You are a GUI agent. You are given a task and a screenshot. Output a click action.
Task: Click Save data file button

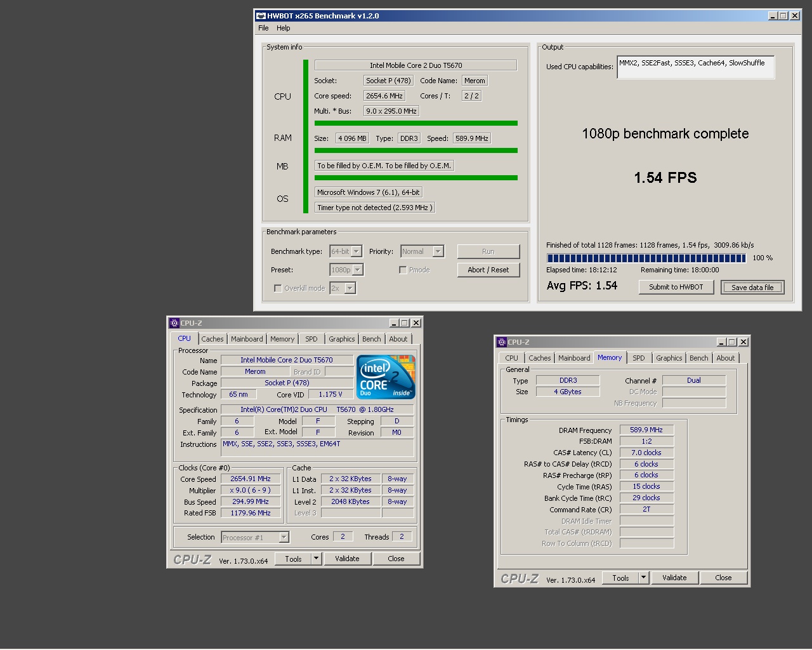[x=752, y=287]
